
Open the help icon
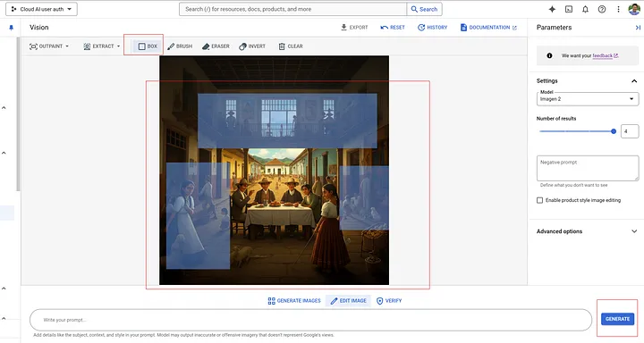coord(602,9)
